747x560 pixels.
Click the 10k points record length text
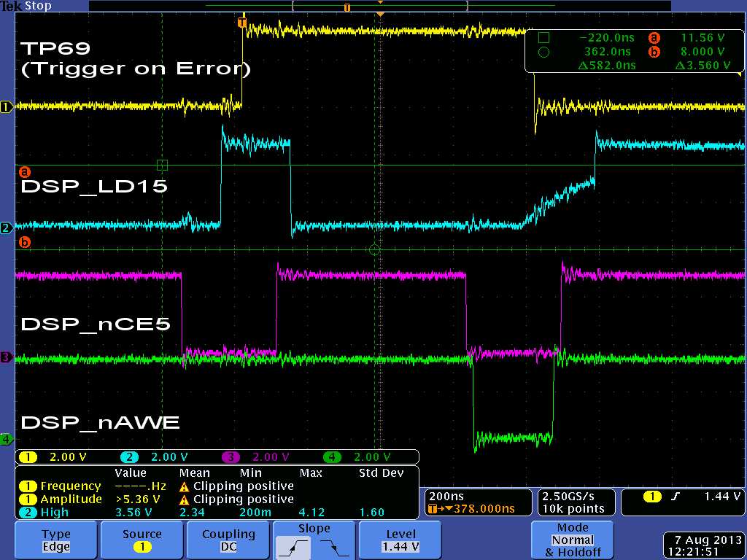(x=573, y=508)
